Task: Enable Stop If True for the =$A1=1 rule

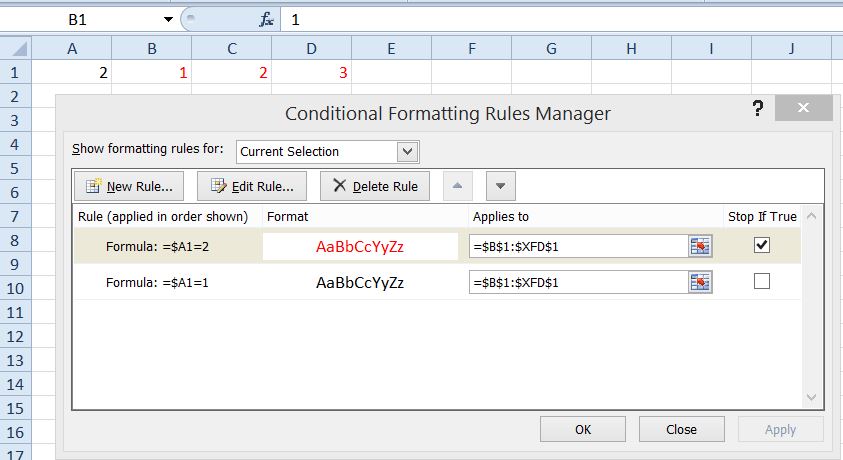Action: coord(762,282)
